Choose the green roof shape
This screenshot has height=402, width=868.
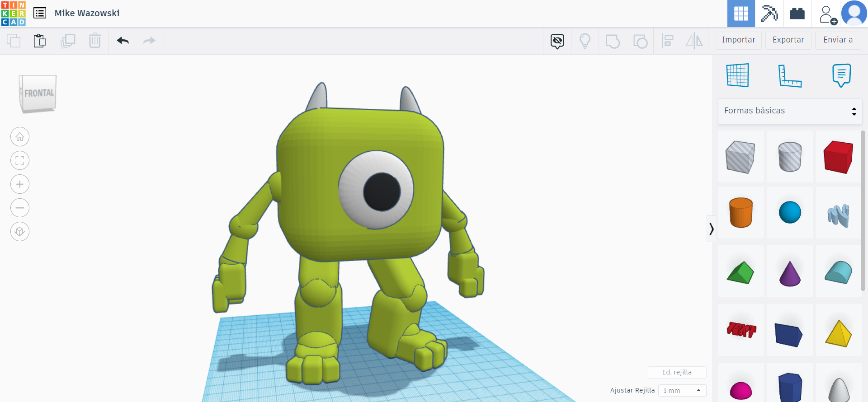pos(741,271)
